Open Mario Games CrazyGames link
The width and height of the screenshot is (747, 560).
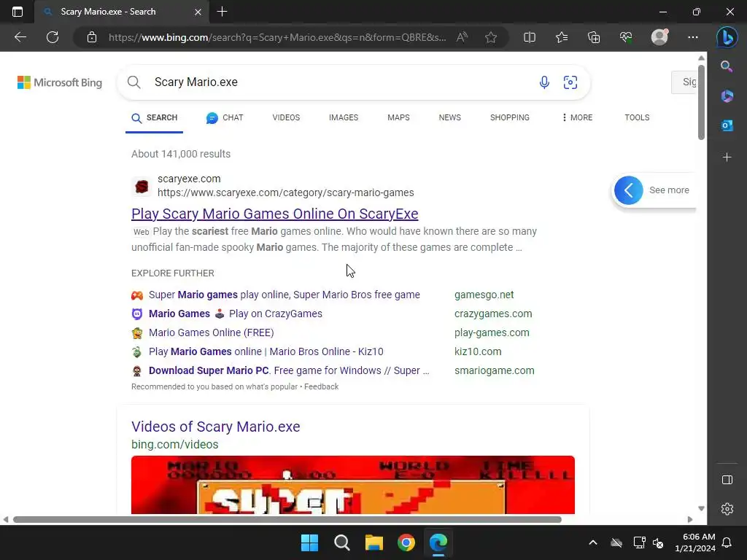[236, 314]
